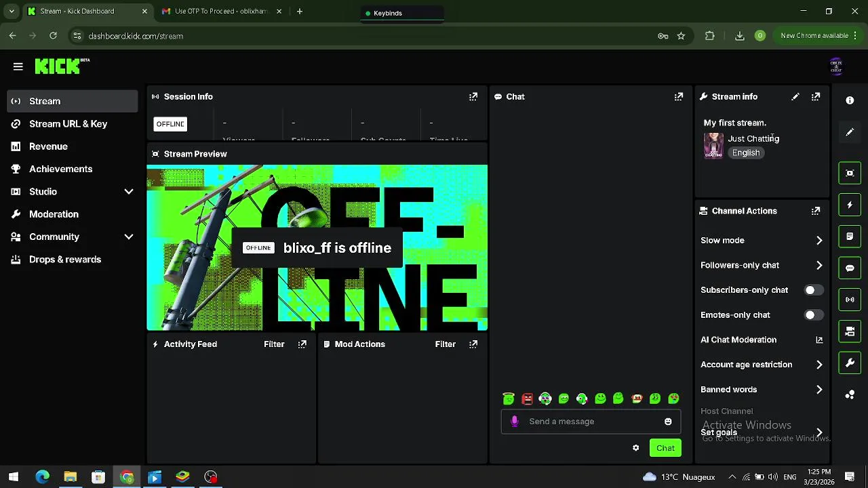Open Banned words options arrow
The width and height of the screenshot is (868, 488).
point(819,390)
